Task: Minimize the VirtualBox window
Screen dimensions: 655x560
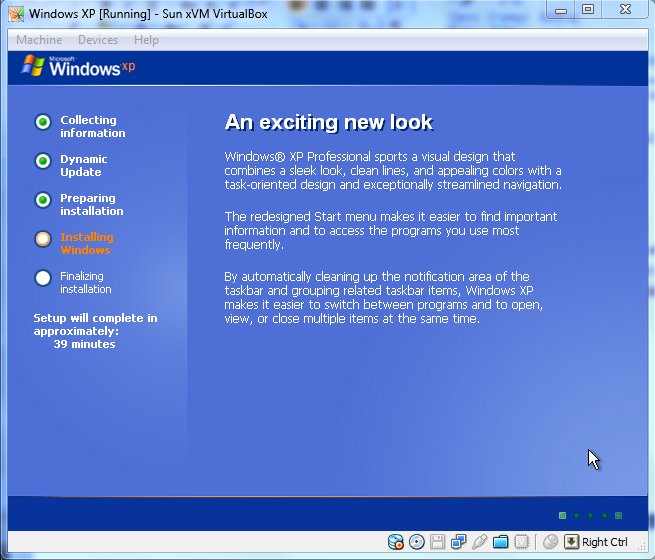Action: point(561,10)
